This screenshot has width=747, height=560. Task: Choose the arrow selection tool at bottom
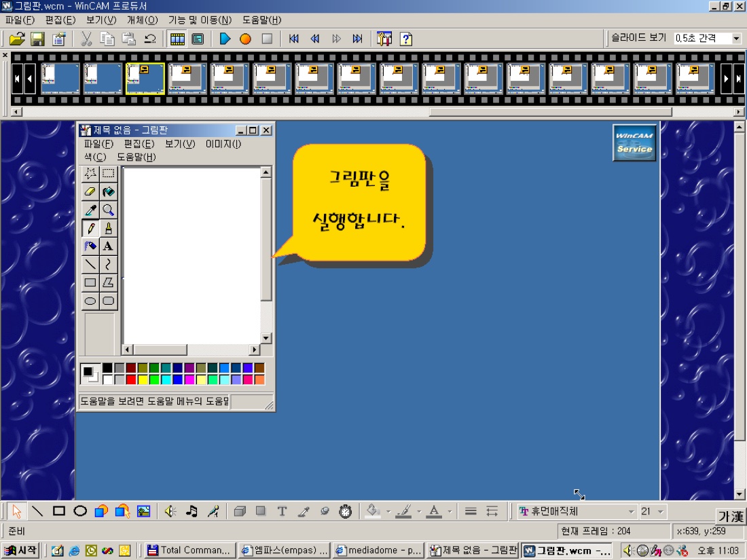17,511
